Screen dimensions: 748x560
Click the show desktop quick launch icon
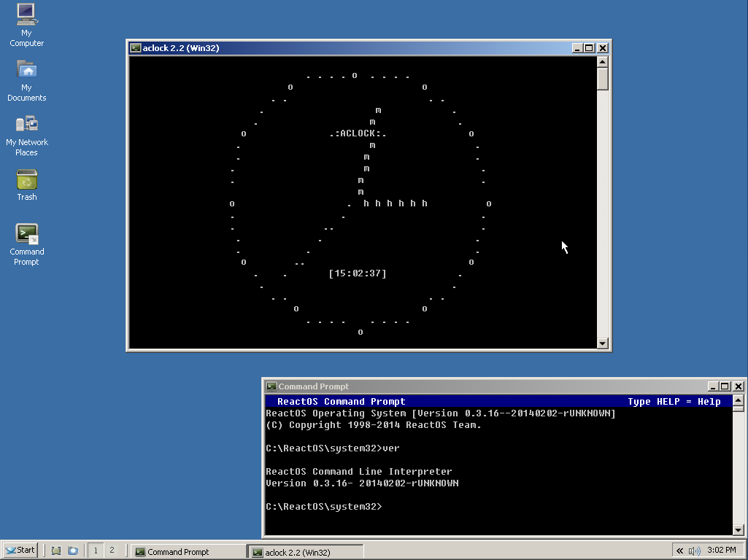[x=56, y=551]
